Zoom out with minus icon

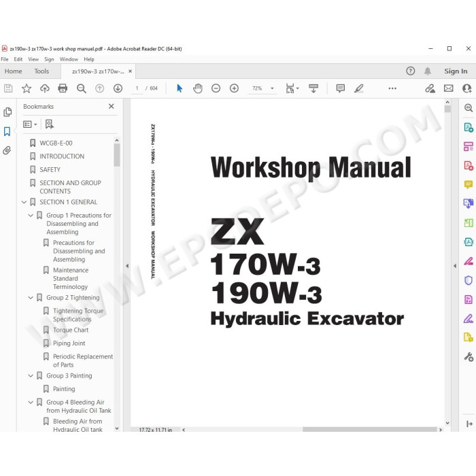(216, 88)
